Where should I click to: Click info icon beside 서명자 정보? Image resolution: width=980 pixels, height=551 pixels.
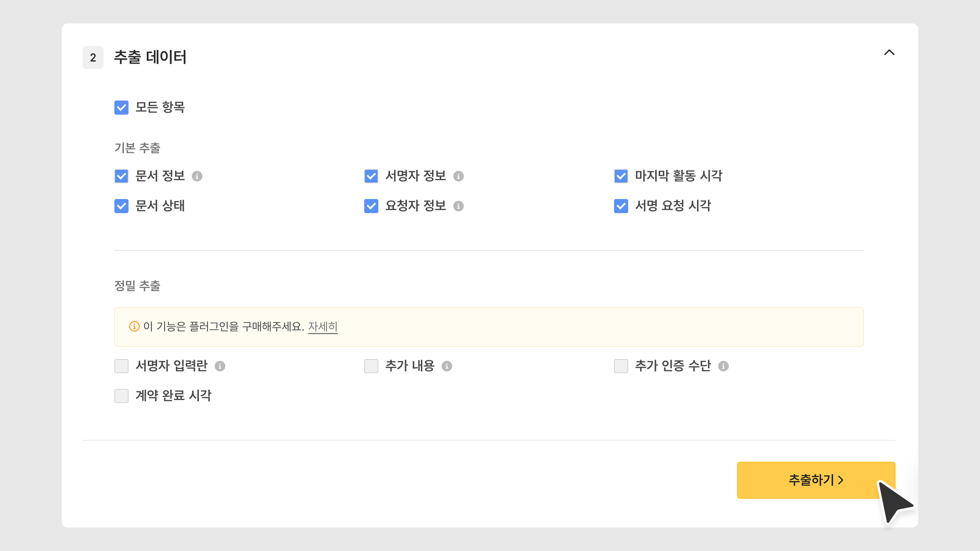click(x=458, y=176)
